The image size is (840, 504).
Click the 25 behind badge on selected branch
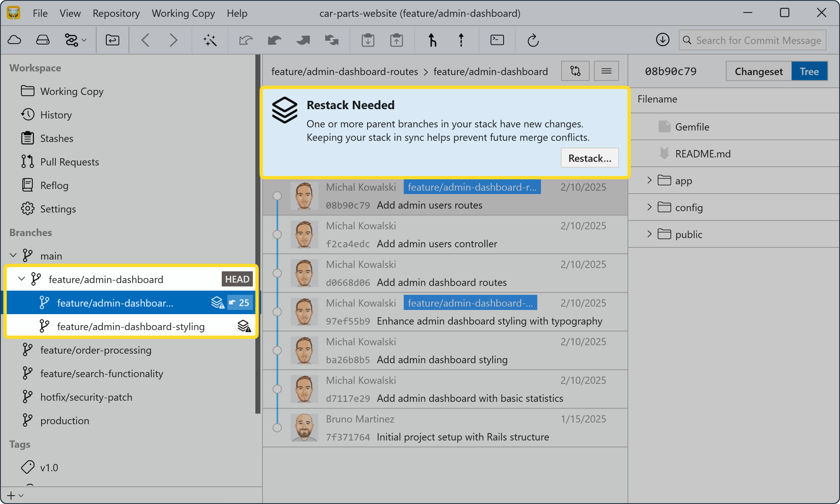239,303
